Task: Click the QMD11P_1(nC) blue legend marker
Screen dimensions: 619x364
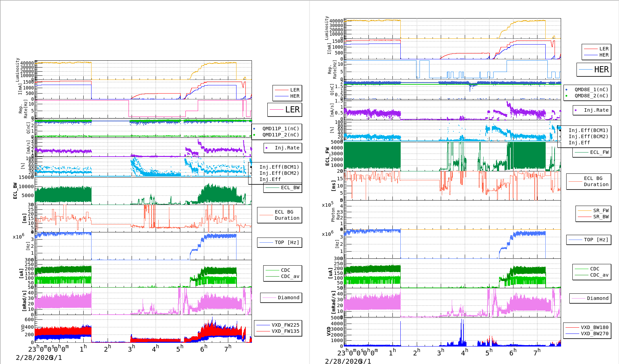Action: 254,129
